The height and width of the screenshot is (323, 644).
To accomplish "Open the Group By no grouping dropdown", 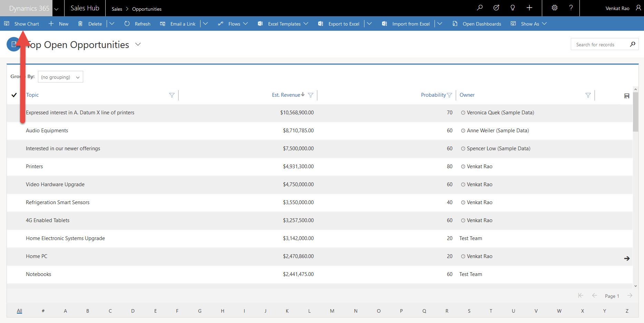I will [60, 77].
